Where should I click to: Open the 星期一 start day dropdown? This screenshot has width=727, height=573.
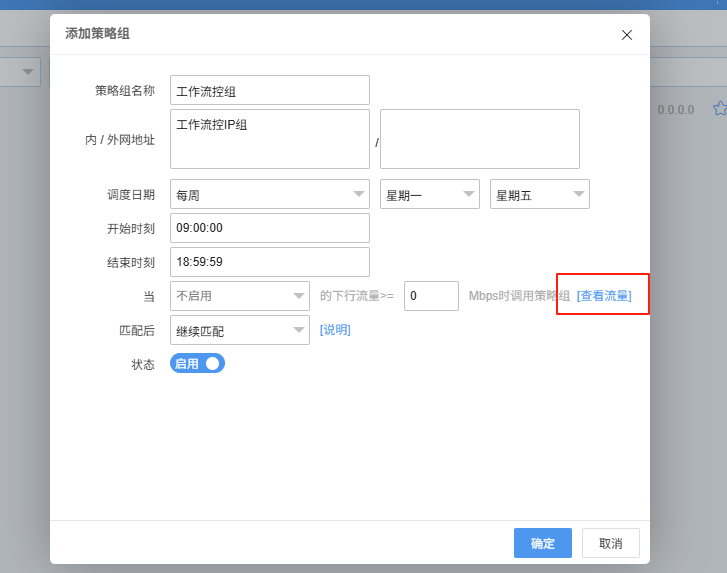(x=430, y=194)
